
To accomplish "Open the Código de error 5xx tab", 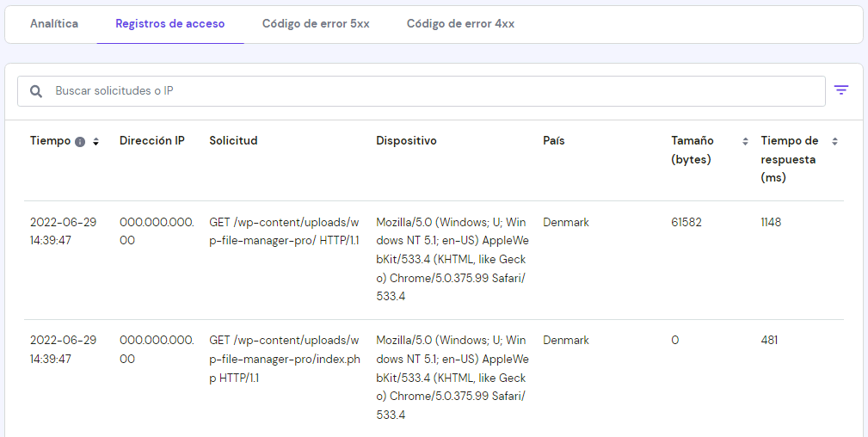I will coord(316,24).
